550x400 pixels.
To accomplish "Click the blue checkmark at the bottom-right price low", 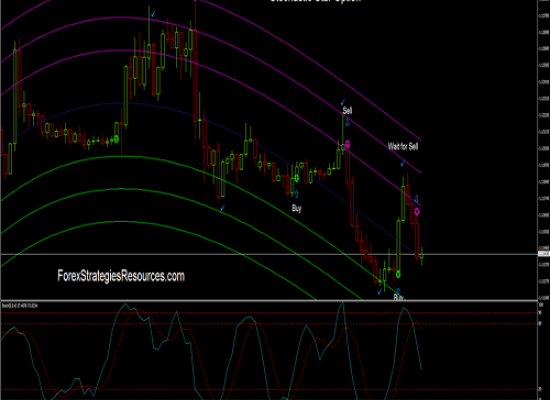I will point(380,292).
